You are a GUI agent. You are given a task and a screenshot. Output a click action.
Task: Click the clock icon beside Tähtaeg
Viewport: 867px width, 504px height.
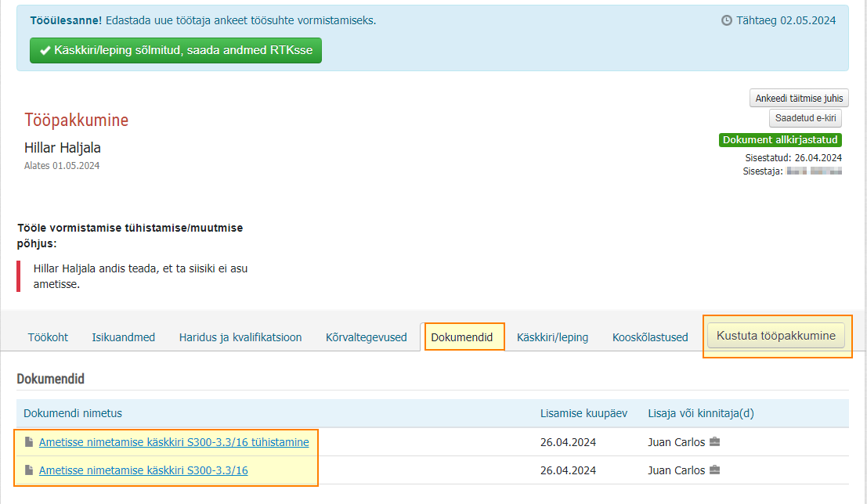tap(727, 20)
